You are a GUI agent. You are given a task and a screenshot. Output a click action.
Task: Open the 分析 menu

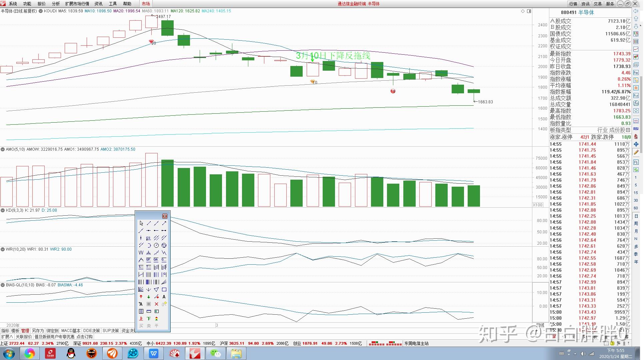56,4
